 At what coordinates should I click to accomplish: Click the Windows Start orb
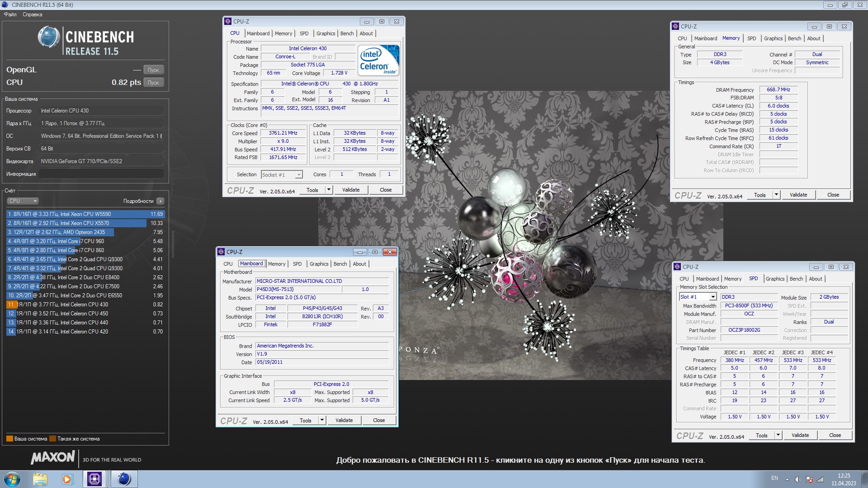[12, 479]
